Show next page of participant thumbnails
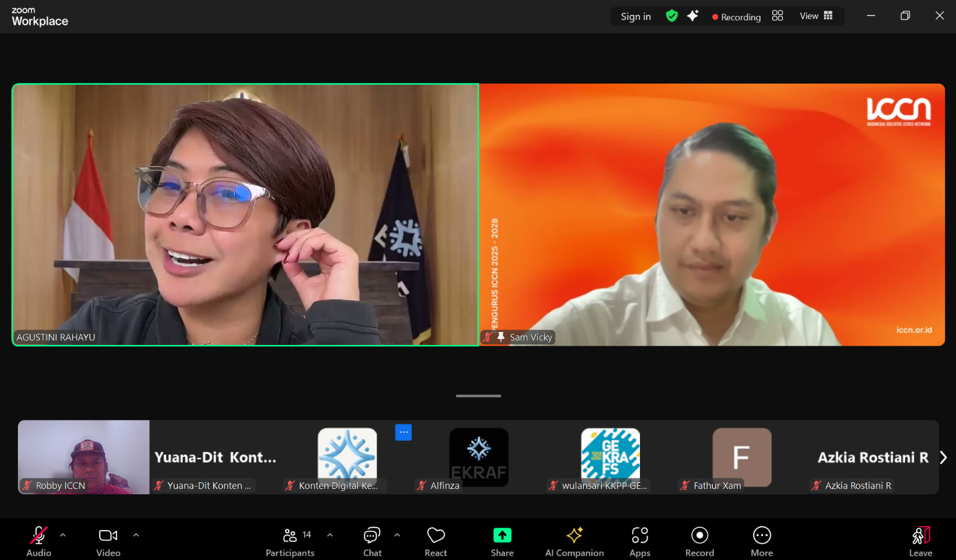The height and width of the screenshot is (560, 956). point(943,457)
